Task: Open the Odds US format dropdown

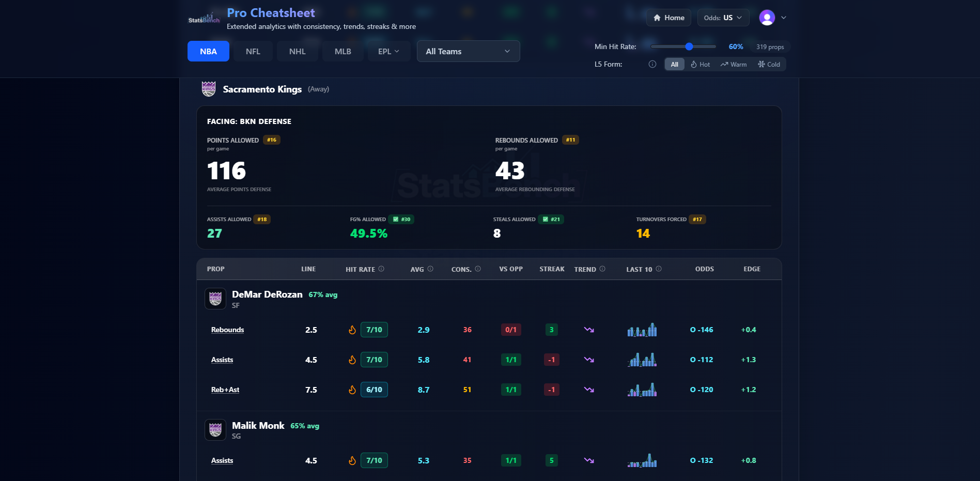Action: (723, 18)
